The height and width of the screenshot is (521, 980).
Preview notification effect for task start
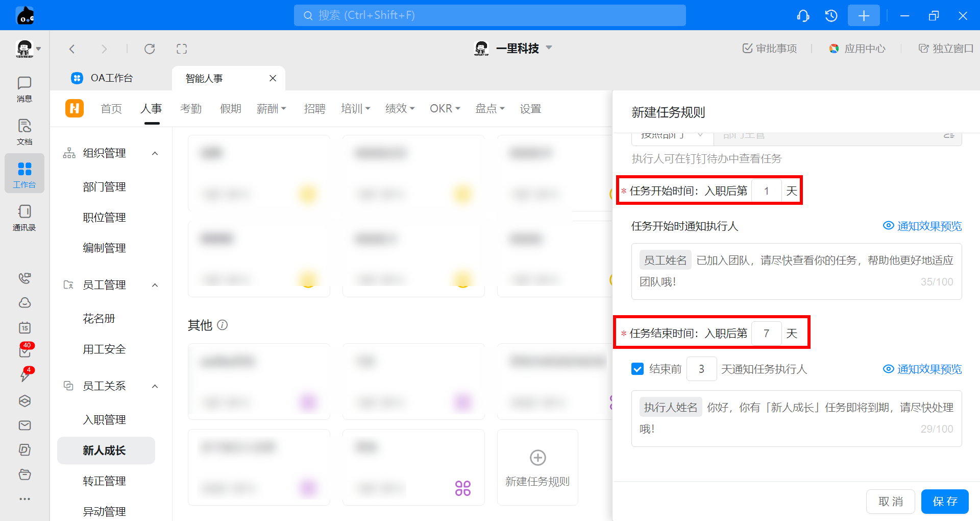coord(923,226)
